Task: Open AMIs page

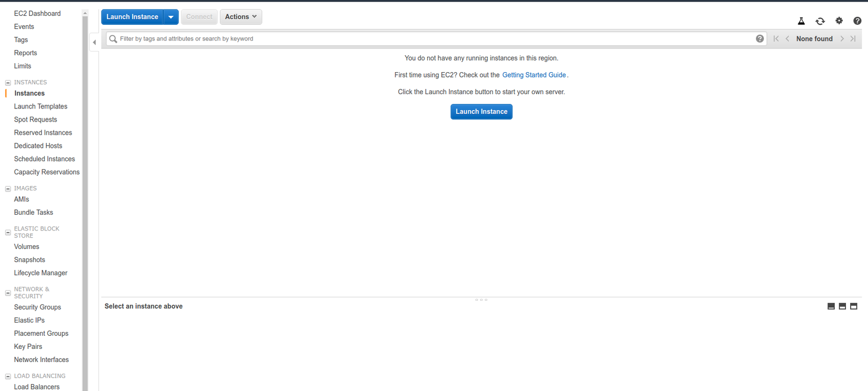Action: click(22, 199)
